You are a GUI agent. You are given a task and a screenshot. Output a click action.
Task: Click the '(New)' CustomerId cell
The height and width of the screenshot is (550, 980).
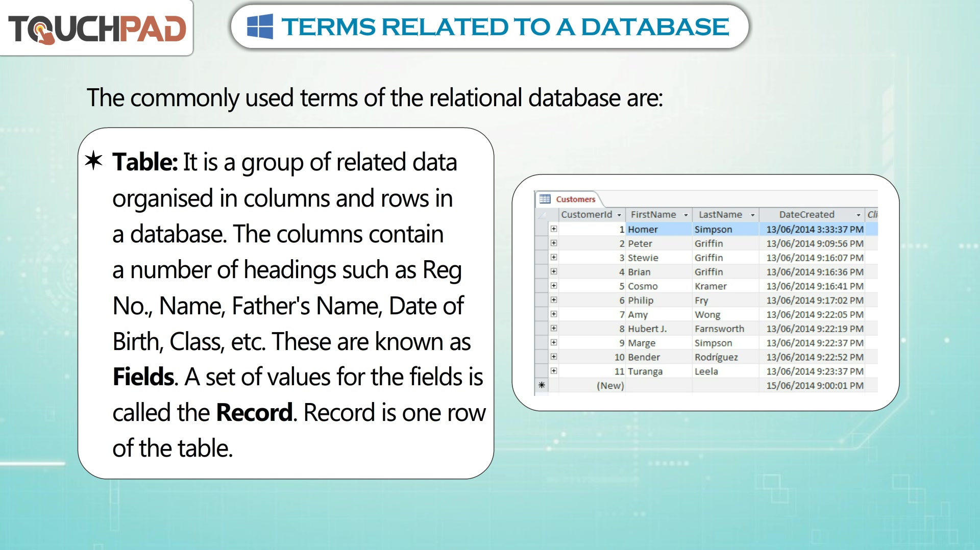point(592,386)
